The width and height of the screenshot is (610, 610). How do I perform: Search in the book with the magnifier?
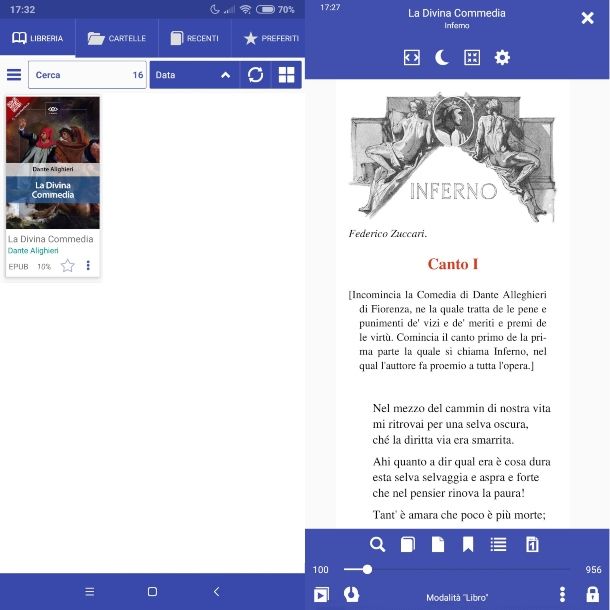pyautogui.click(x=377, y=545)
